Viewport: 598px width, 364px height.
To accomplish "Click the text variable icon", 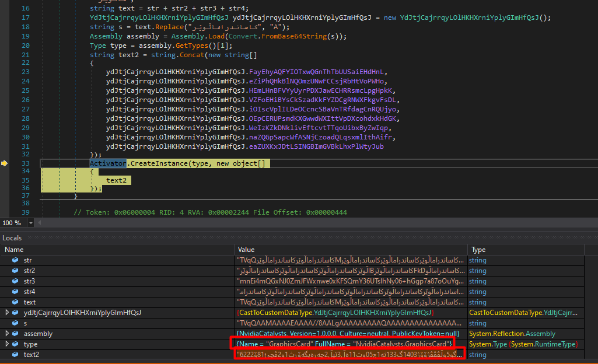I will pyautogui.click(x=15, y=302).
